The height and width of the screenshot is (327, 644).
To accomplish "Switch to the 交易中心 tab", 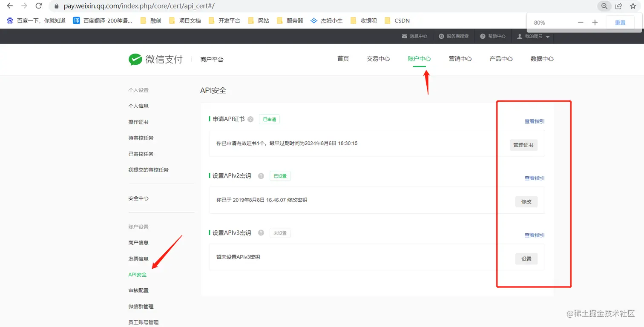I will (x=378, y=59).
